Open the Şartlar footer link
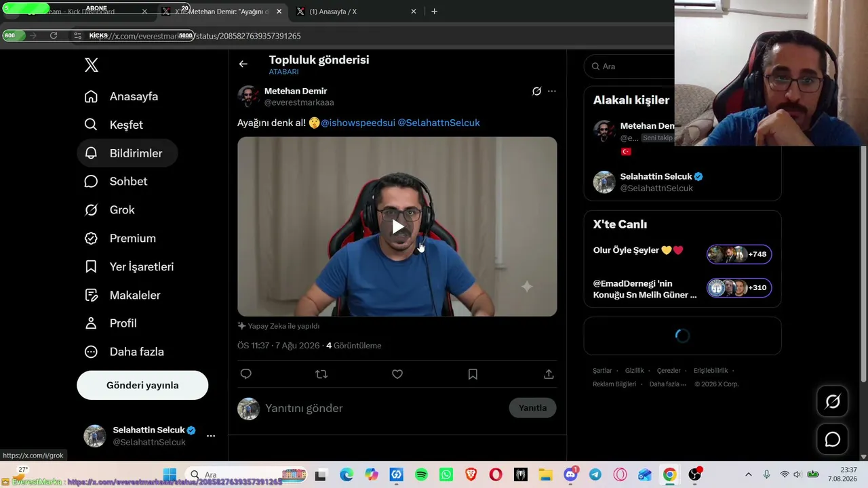 pyautogui.click(x=602, y=371)
